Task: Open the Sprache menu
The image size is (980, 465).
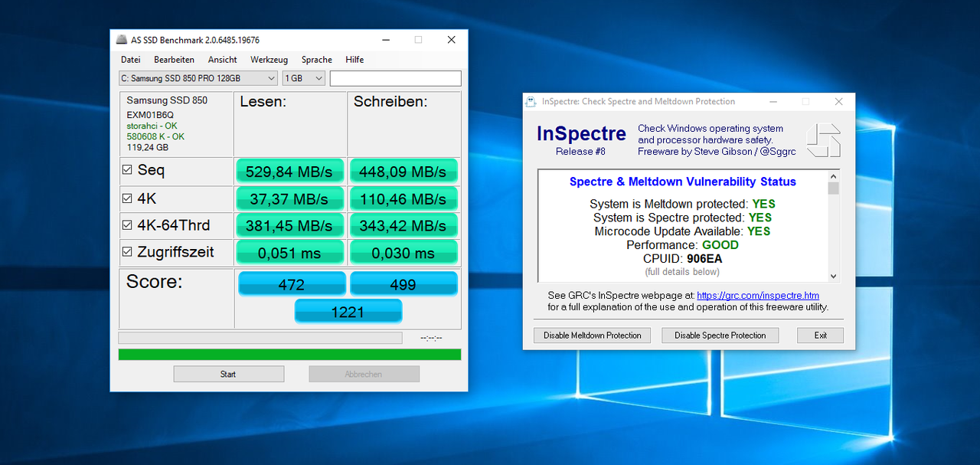Action: point(316,60)
